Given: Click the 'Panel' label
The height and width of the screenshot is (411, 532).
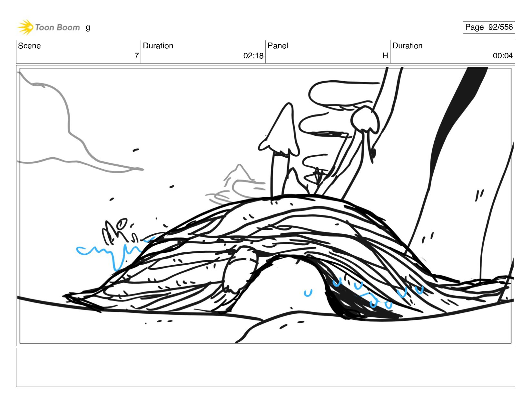Looking at the screenshot, I should pos(278,46).
